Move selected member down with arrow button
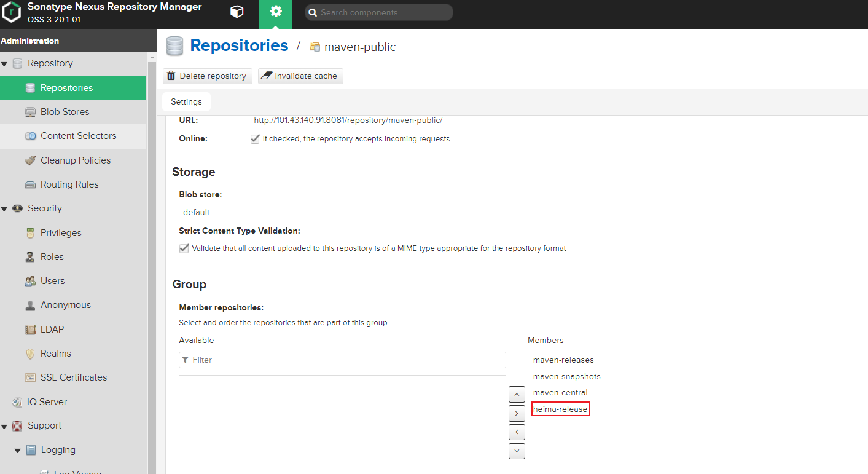 tap(517, 451)
